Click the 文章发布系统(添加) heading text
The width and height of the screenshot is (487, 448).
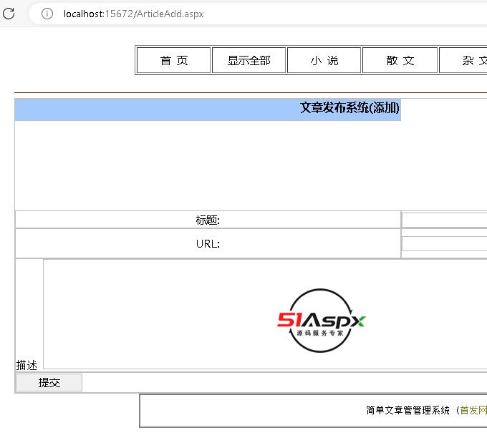349,108
